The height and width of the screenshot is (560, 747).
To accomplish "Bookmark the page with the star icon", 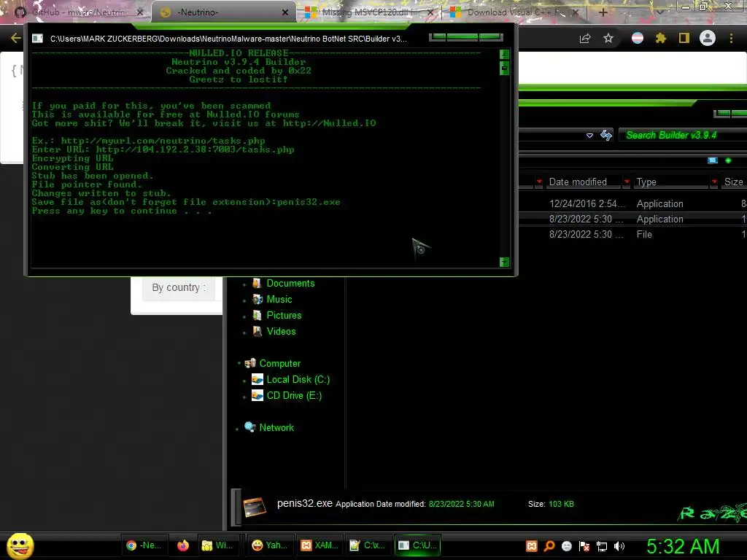I will 608,38.
